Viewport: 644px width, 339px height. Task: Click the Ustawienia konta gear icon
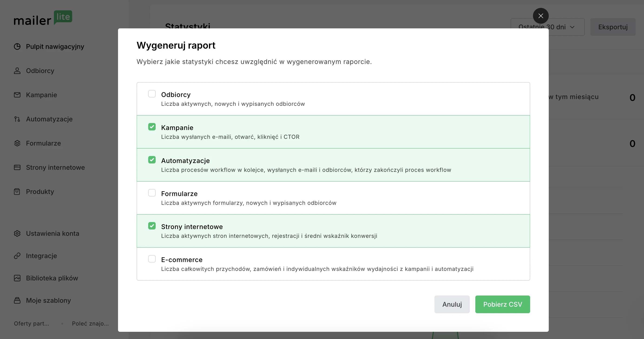pos(17,233)
